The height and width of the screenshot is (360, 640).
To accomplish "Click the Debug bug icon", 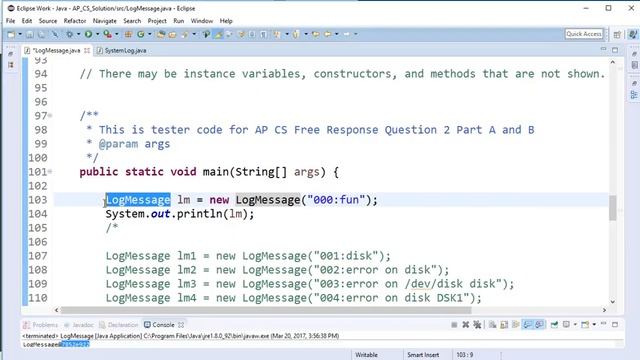I will 69,34.
